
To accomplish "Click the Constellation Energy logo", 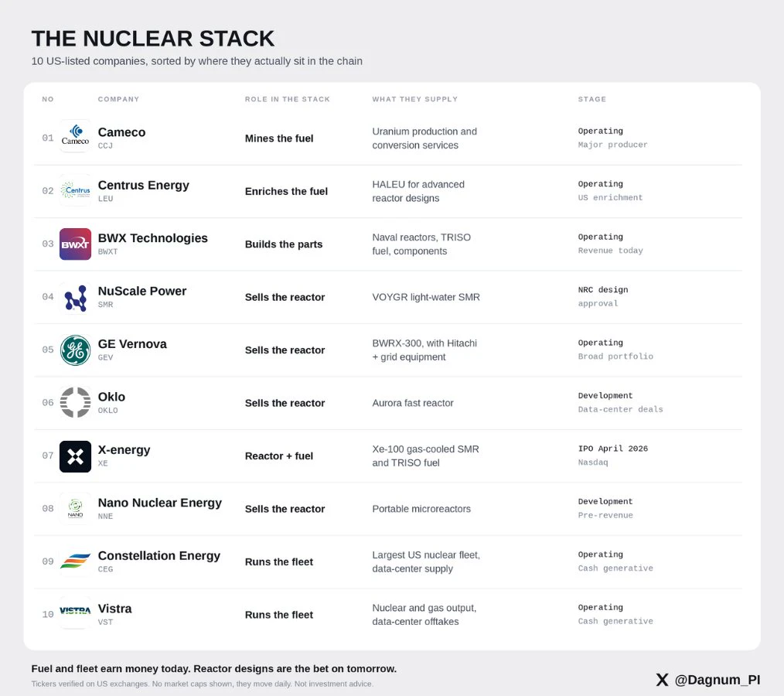I will 75,561.
